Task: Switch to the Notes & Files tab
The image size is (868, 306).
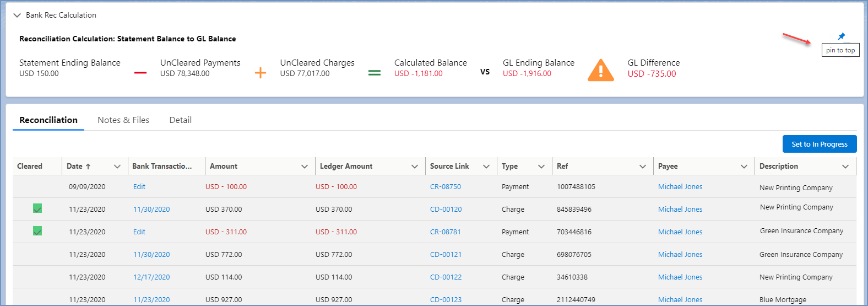Action: (123, 120)
